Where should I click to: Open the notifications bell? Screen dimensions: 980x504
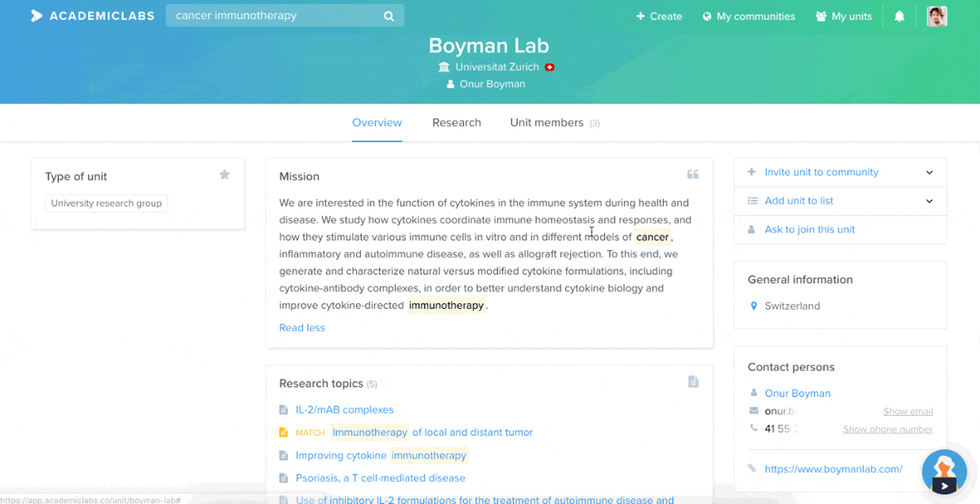pyautogui.click(x=899, y=16)
